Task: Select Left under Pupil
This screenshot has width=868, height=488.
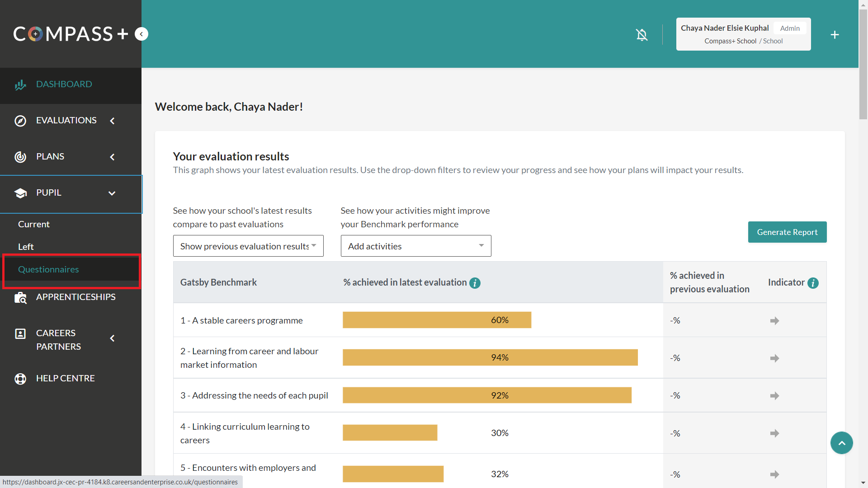Action: [x=26, y=247]
